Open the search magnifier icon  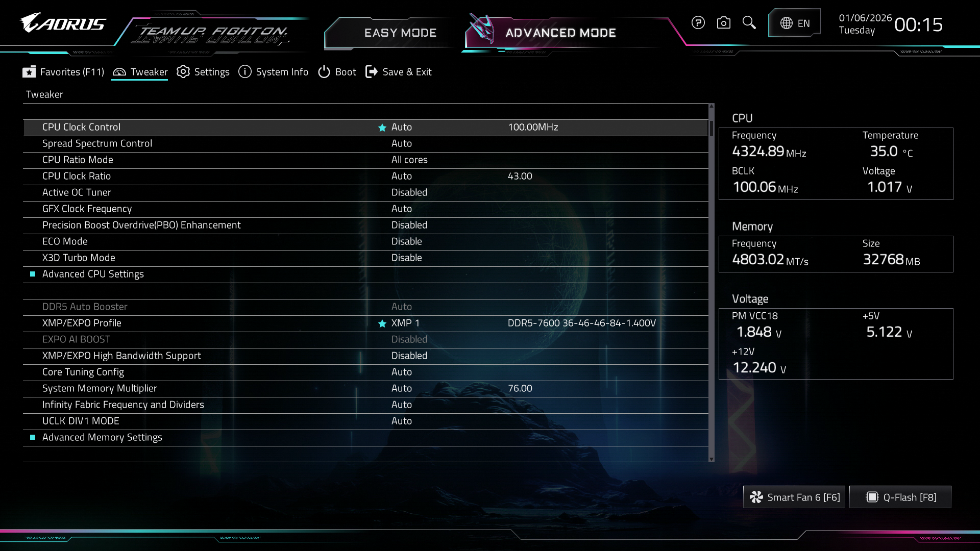point(749,22)
